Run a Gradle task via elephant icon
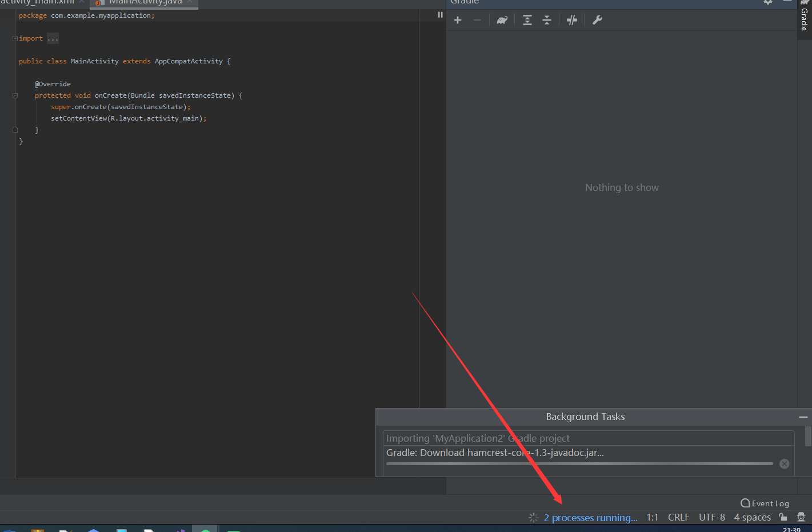The height and width of the screenshot is (532, 812). point(502,20)
